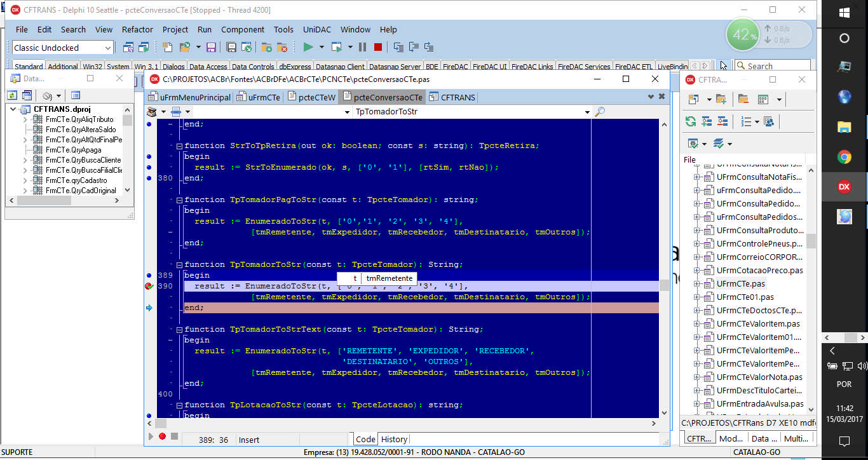Open the desktop layout Classic Undocked dropdown

point(107,48)
